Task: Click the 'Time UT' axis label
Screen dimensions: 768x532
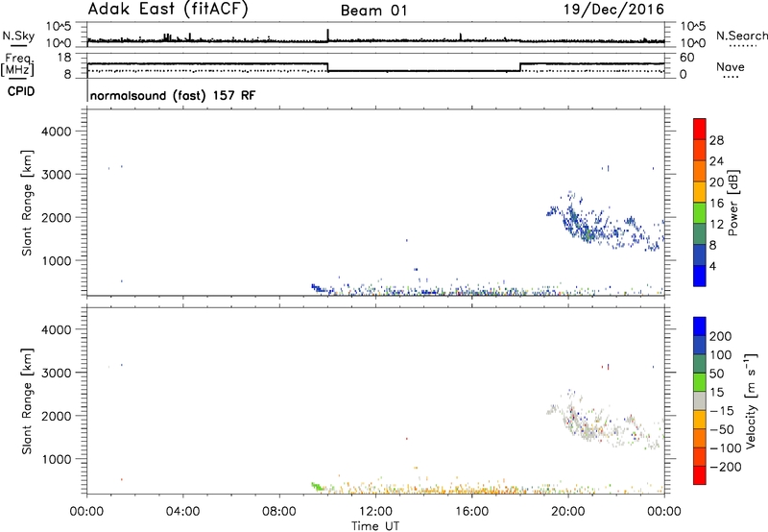Action: pos(375,525)
